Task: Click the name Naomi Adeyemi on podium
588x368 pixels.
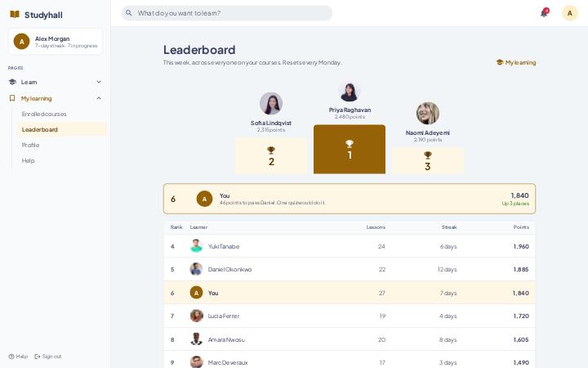Action: 427,133
